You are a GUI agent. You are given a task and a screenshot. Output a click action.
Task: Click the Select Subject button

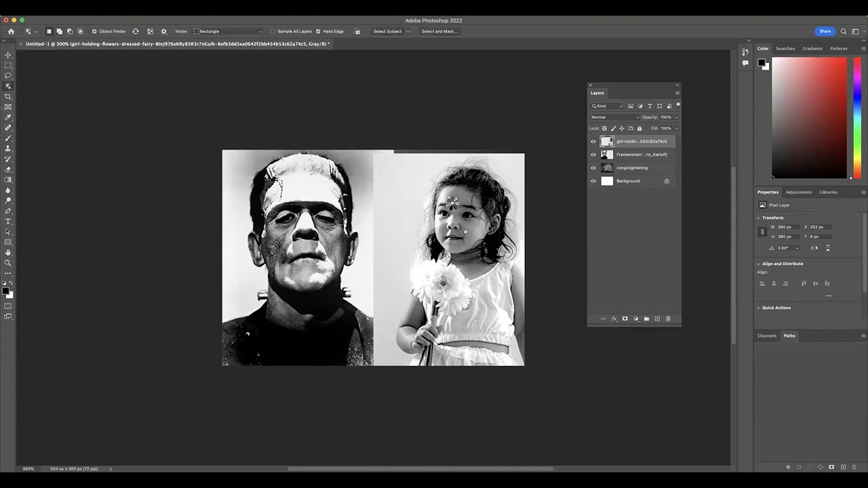click(x=387, y=31)
